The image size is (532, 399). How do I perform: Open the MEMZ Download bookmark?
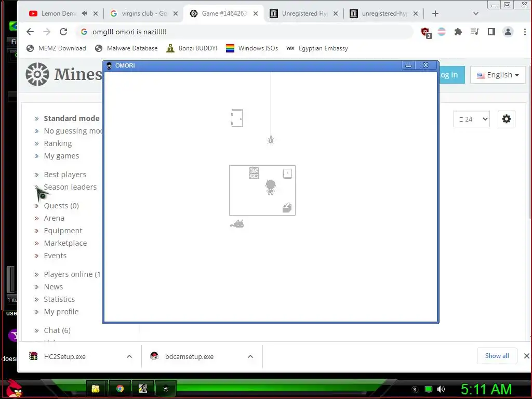(56, 48)
